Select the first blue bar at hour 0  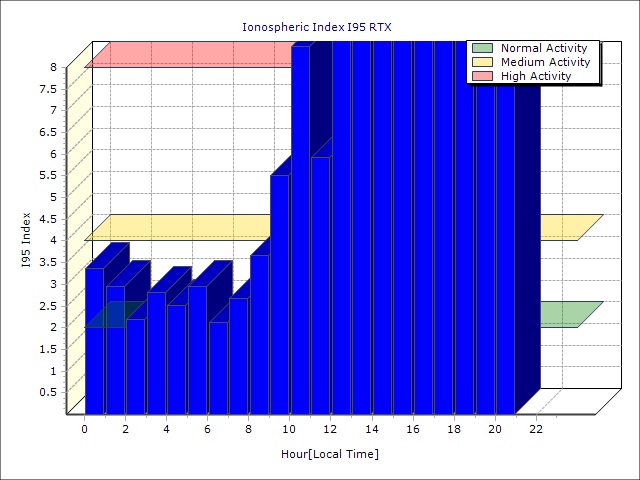click(94, 340)
